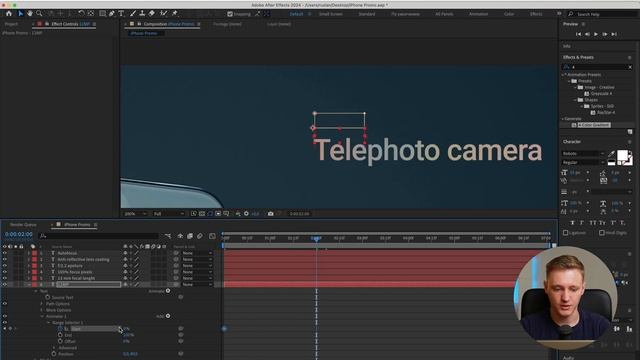Expand the More Options group
The image size is (640, 360).
(x=41, y=310)
